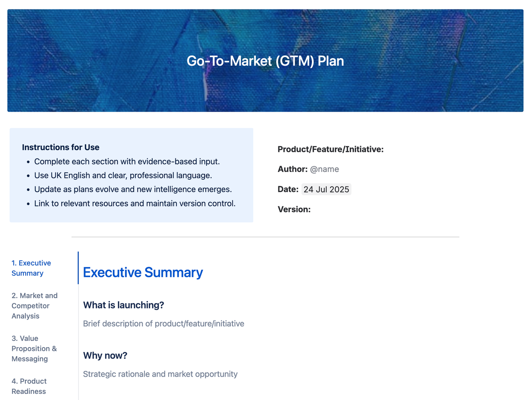Click the "Complete each section" instruction bullet

click(x=127, y=161)
